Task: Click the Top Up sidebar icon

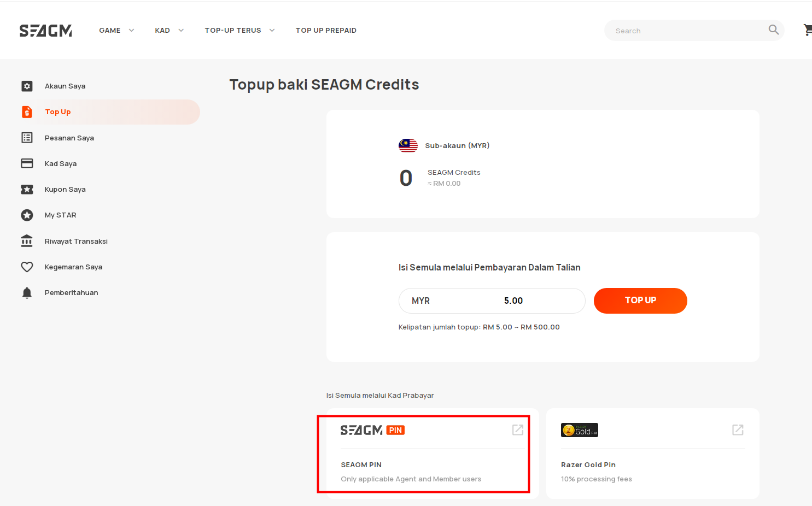Action: 27,111
